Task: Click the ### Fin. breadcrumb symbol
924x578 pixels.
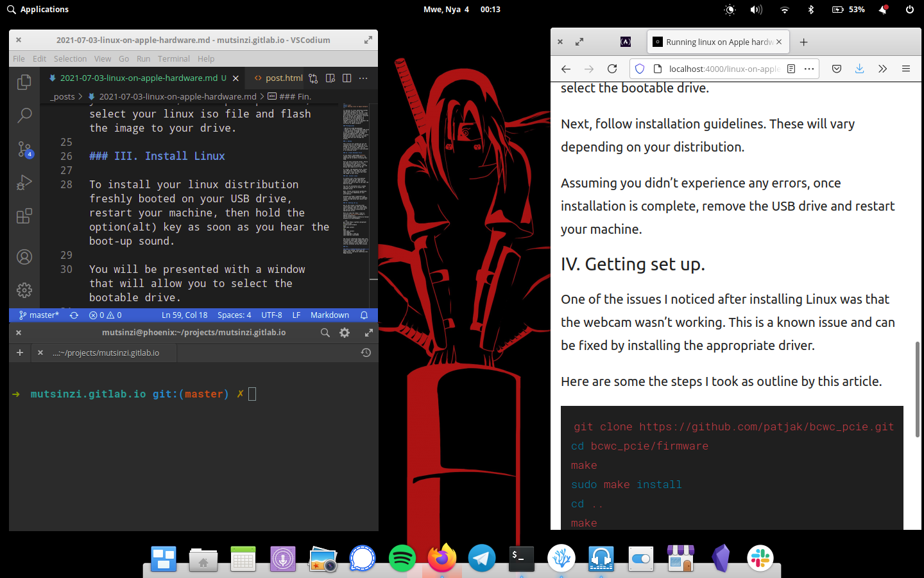Action: (289, 96)
